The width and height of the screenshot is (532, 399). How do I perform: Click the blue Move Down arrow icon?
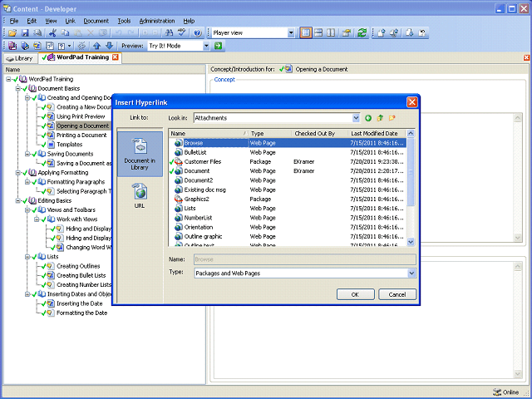tap(109, 46)
